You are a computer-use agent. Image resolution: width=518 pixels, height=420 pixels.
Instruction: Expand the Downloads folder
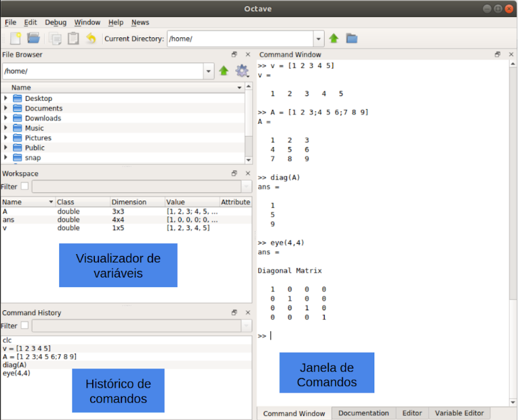click(x=5, y=118)
